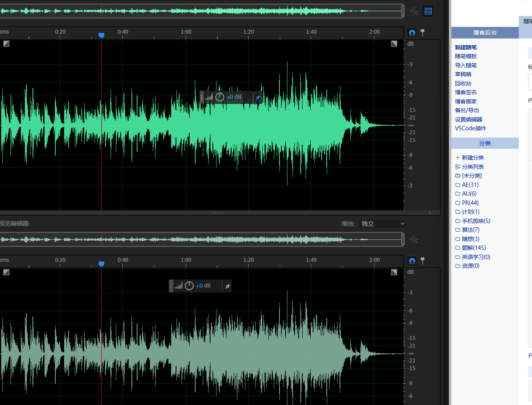Select the 手机剪映(5) category folder
This screenshot has width=532, height=405.
pyautogui.click(x=473, y=221)
